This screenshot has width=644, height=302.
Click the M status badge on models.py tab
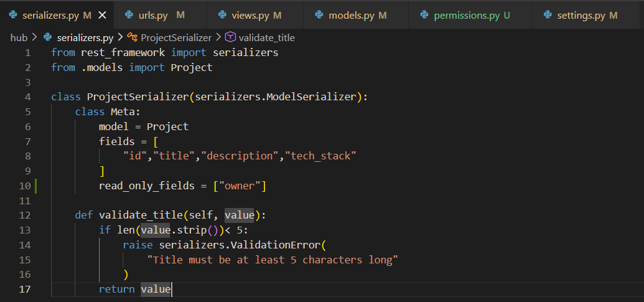click(383, 15)
